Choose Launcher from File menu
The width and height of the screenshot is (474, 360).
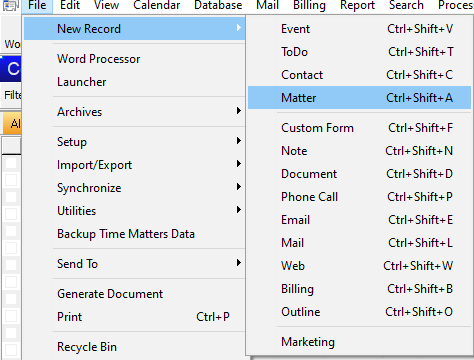pos(135,82)
